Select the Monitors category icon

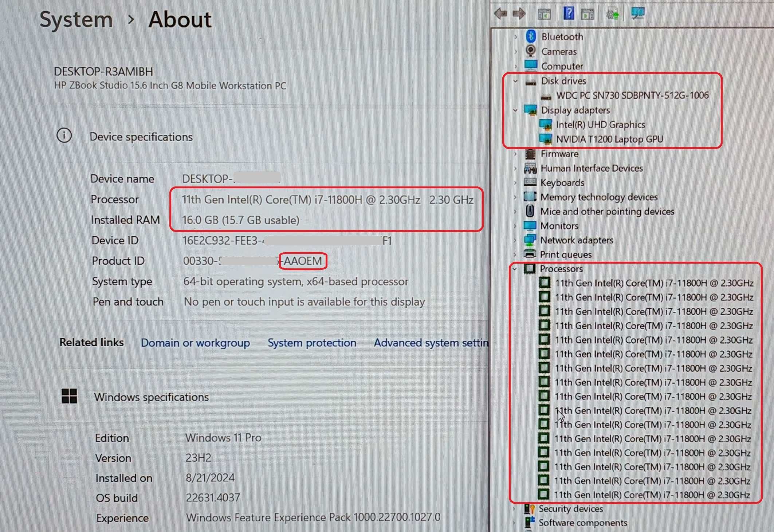(x=530, y=226)
